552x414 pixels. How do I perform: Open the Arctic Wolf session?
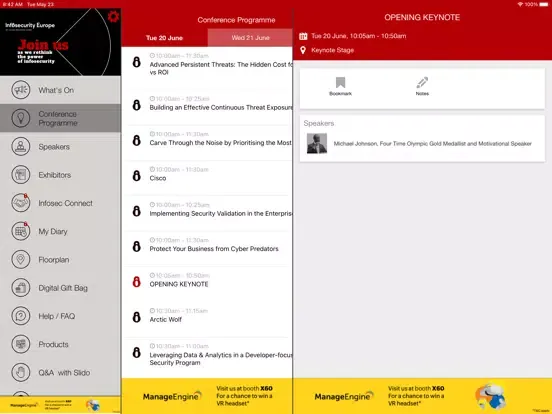coord(207,316)
